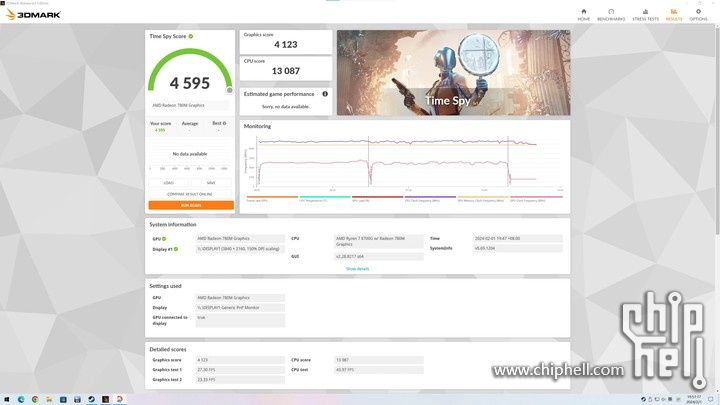This screenshot has width=720, height=405.
Task: Click the Steam tray icon
Action: pos(643,399)
